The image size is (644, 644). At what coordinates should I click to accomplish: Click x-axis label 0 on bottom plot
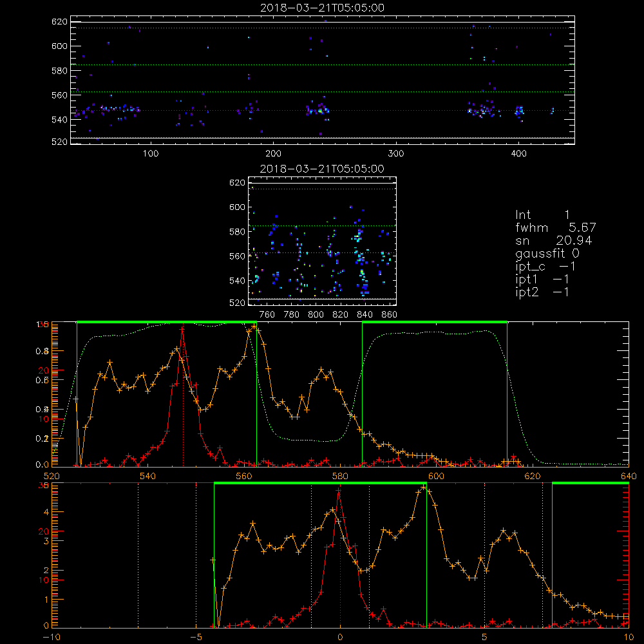click(x=340, y=637)
